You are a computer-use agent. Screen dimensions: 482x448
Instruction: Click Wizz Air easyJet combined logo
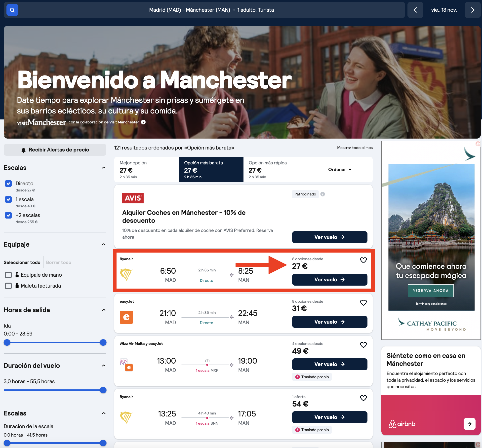click(x=126, y=365)
